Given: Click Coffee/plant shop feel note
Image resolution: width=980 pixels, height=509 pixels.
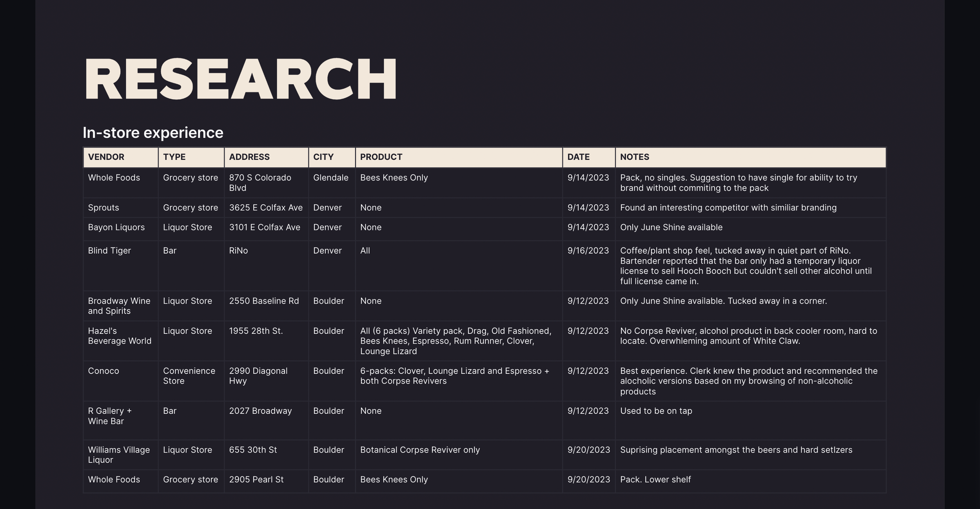Looking at the screenshot, I should tap(751, 266).
